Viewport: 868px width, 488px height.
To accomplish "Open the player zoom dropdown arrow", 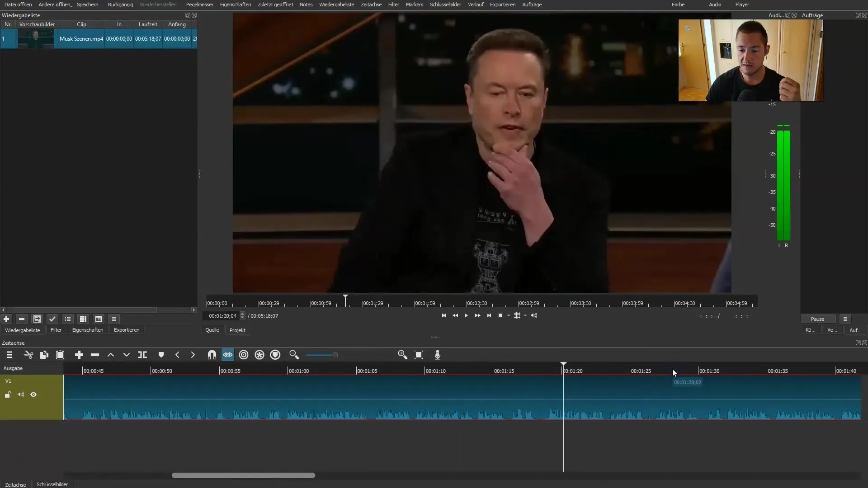I will pos(509,316).
